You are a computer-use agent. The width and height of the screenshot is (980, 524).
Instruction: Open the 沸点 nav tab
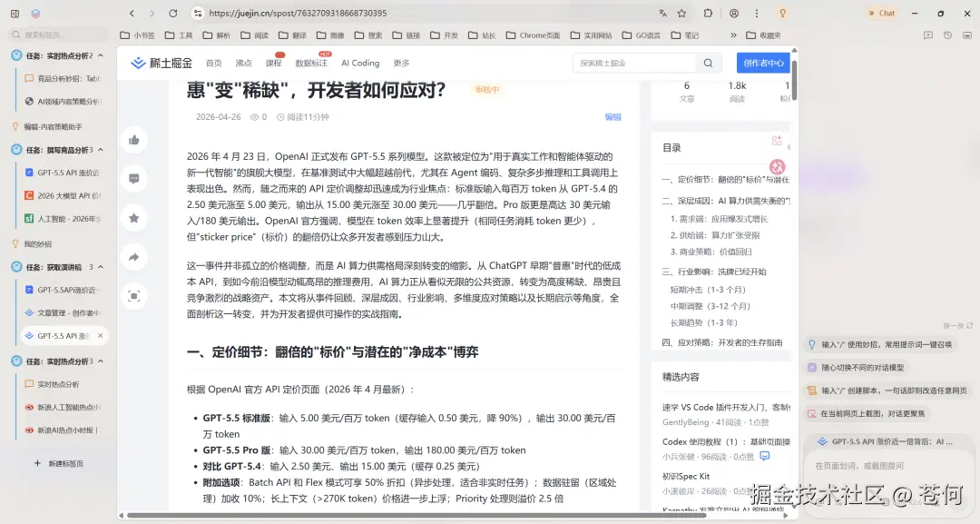(x=243, y=64)
